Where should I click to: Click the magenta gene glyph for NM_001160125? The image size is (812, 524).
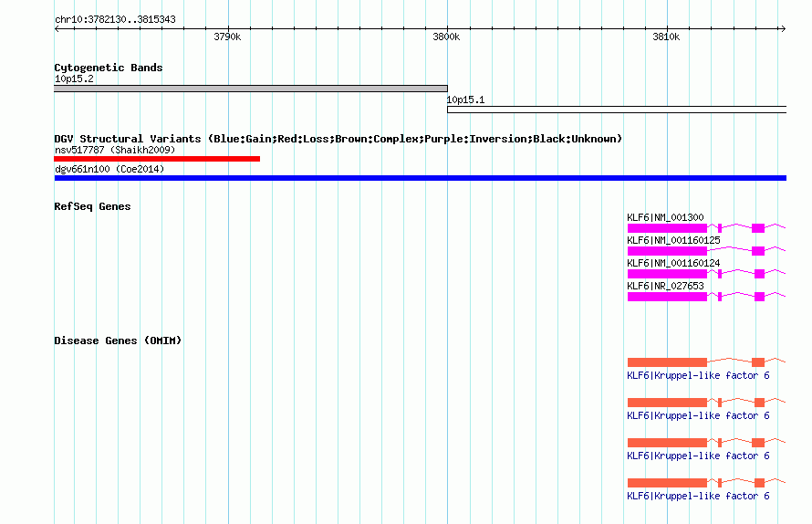point(706,251)
